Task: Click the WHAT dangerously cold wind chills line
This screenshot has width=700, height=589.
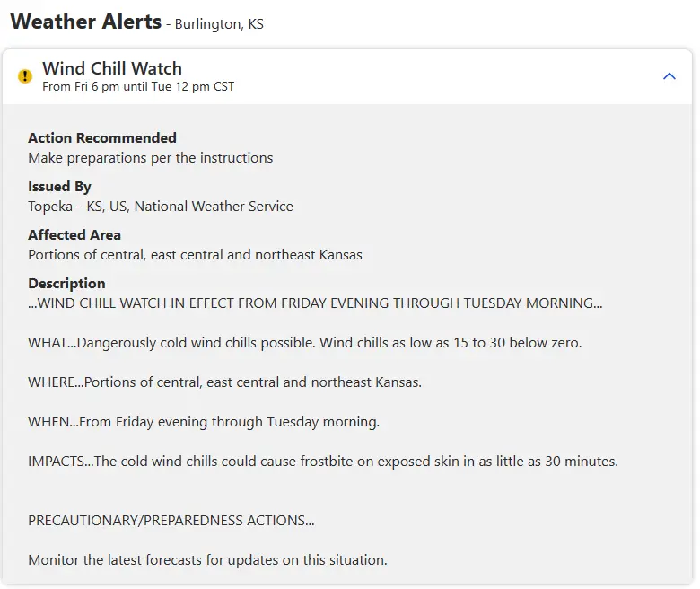Action: pyautogui.click(x=305, y=342)
